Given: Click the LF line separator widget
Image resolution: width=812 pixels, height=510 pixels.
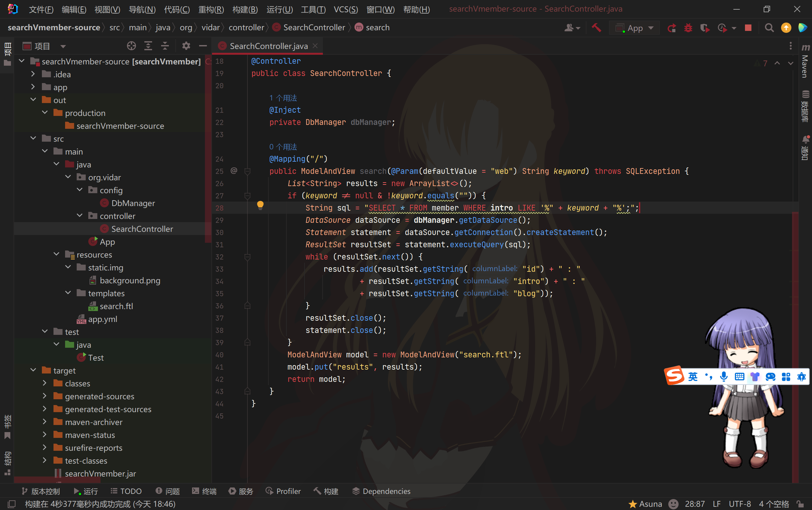Looking at the screenshot, I should coord(717,504).
